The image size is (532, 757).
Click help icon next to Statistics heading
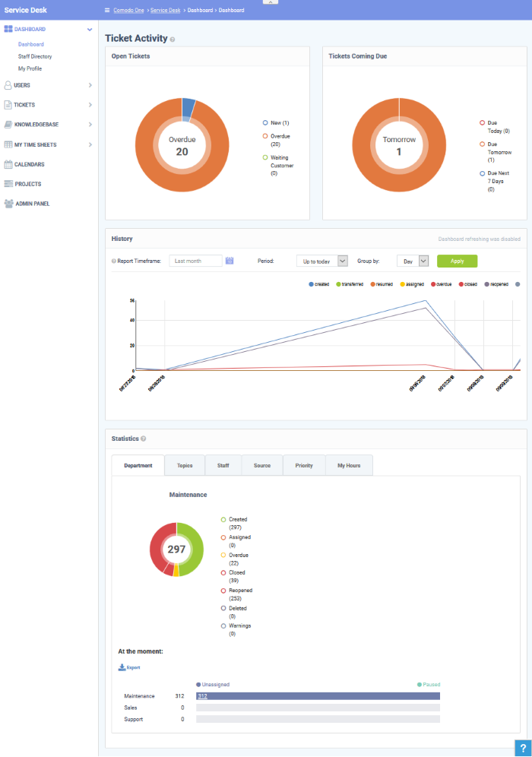144,439
